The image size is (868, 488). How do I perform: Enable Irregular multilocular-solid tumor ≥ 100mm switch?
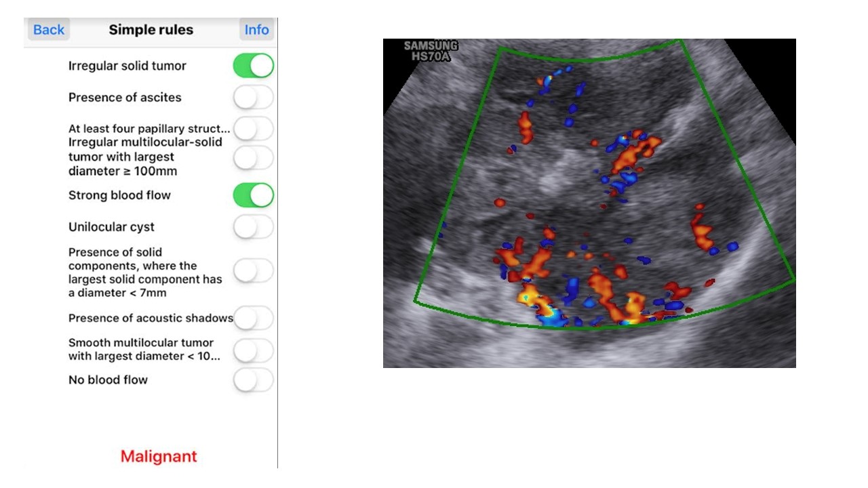point(253,158)
